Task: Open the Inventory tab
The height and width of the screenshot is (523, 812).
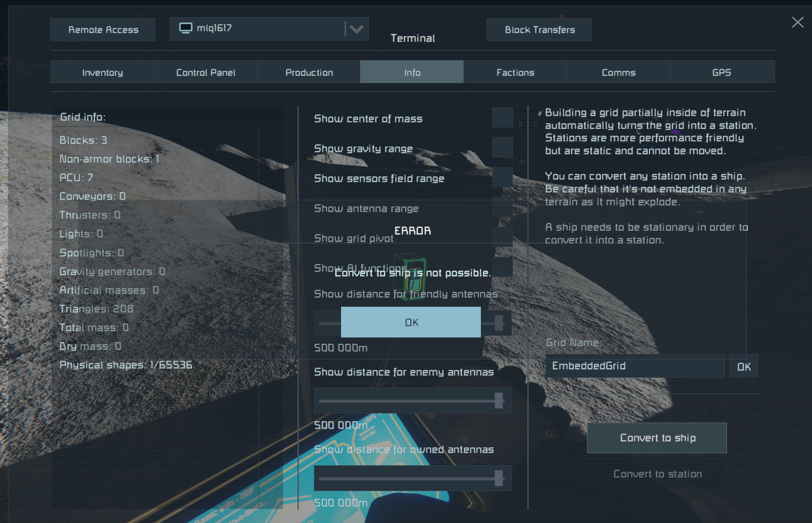Action: (102, 72)
